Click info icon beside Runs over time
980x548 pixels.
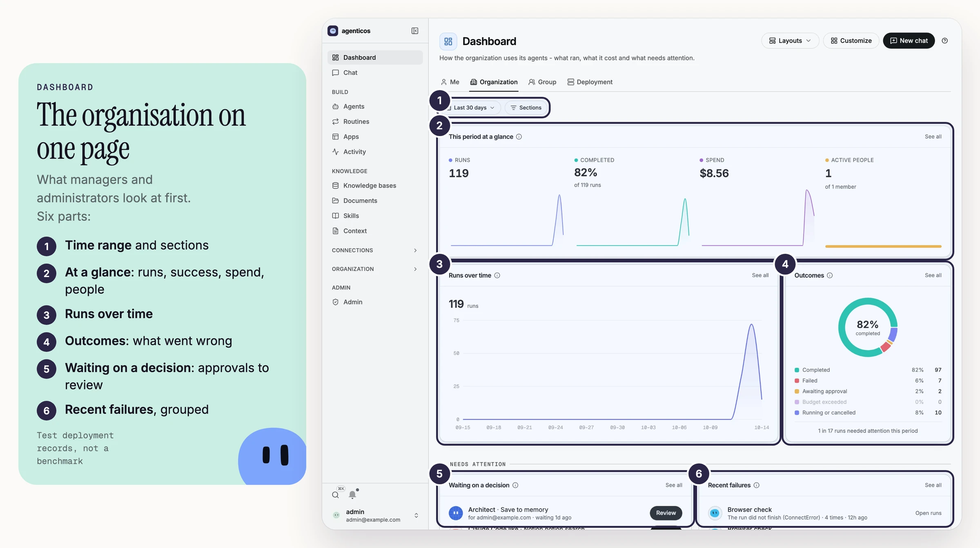[497, 275]
